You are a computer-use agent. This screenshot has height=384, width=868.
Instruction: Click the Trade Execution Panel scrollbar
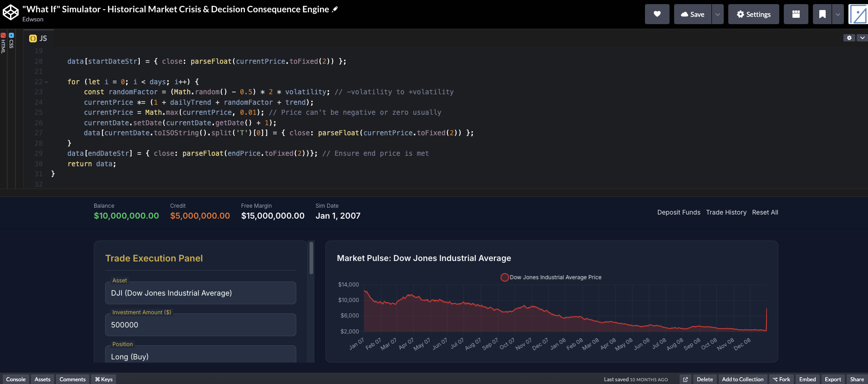[311, 258]
